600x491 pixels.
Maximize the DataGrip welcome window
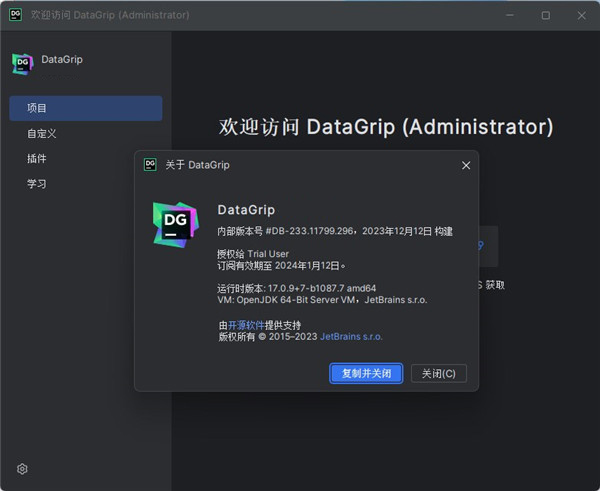(546, 15)
